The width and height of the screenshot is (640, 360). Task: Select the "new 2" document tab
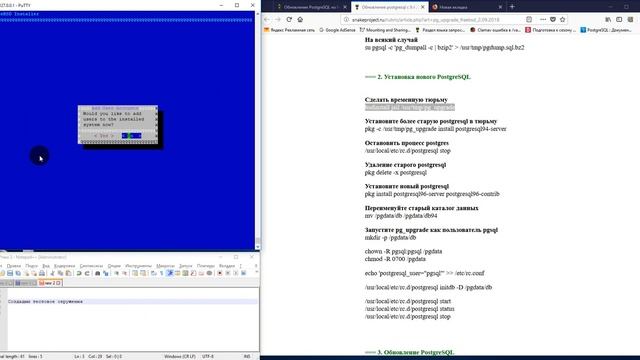49,283
